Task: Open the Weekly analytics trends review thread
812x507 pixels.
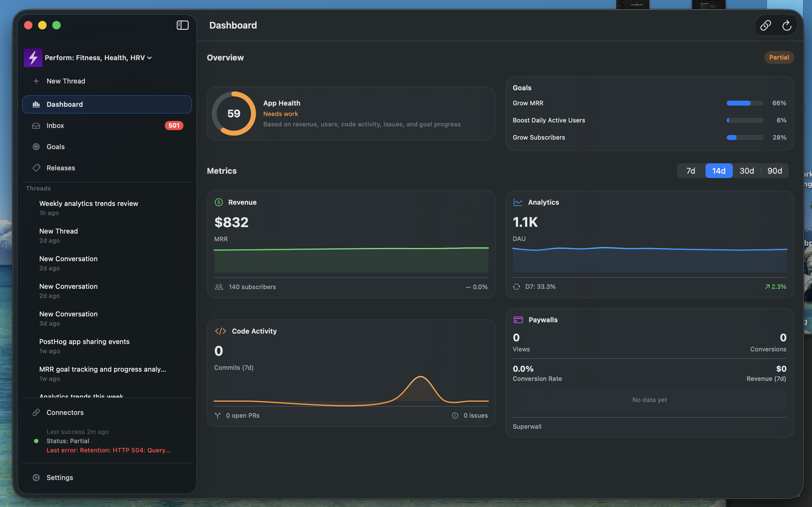Action: [88, 203]
